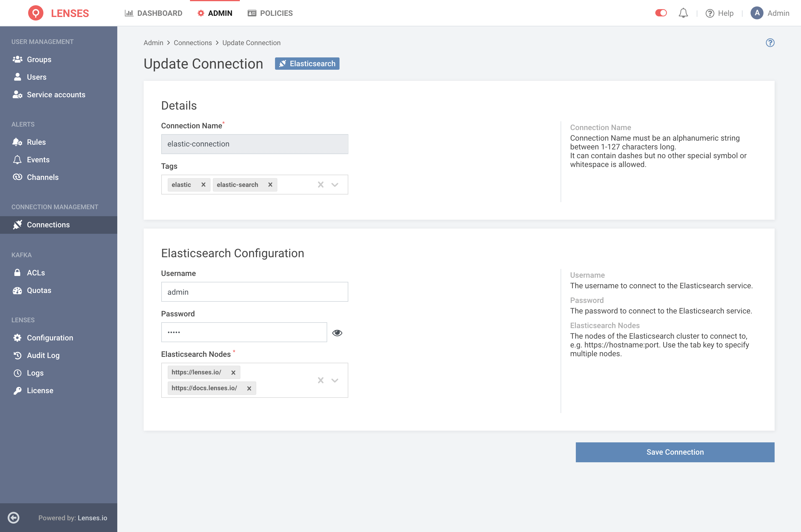Open alert Rules in the sidebar
The width and height of the screenshot is (801, 532).
tap(58, 142)
